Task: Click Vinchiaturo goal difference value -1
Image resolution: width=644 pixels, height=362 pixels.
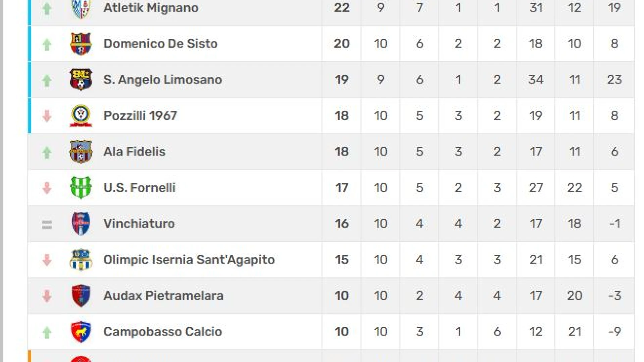Action: pos(614,224)
